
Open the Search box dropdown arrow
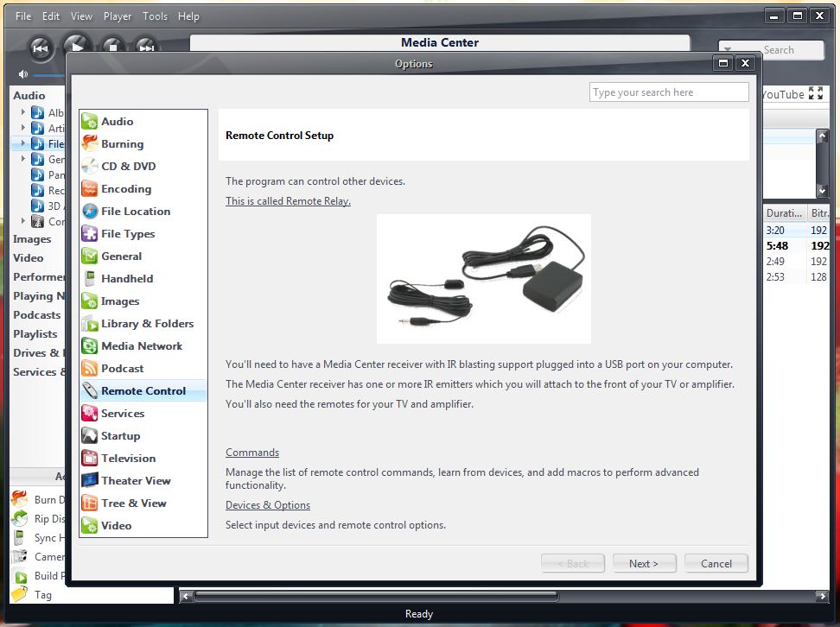pyautogui.click(x=728, y=49)
